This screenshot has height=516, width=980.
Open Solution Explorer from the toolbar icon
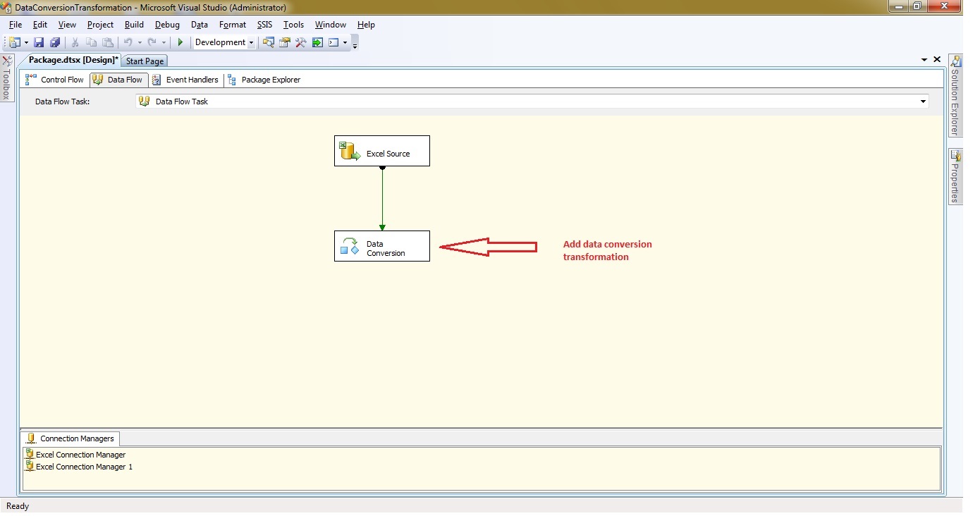point(269,43)
